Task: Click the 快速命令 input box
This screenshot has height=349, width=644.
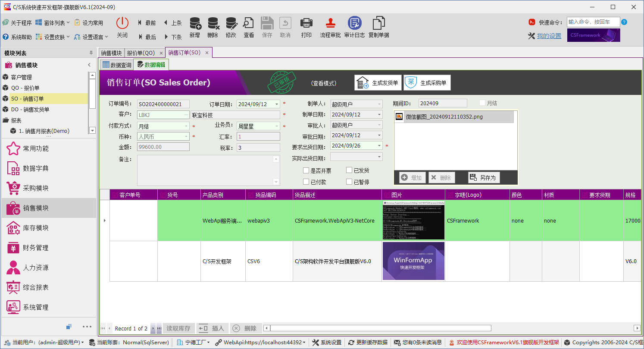Action: click(593, 22)
